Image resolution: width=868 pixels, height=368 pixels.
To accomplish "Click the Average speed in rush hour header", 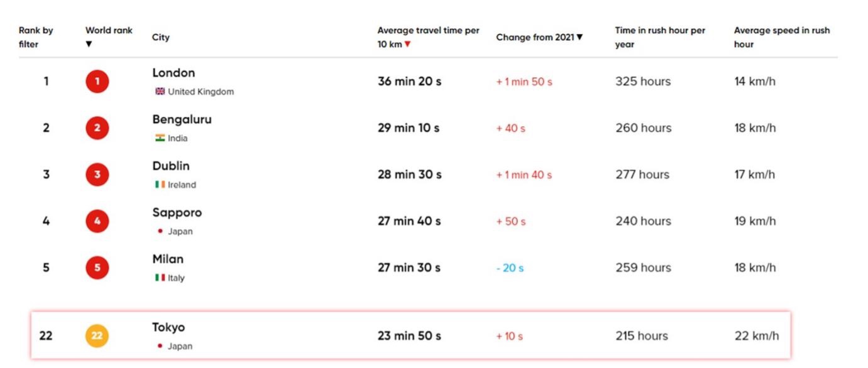I will click(x=782, y=37).
